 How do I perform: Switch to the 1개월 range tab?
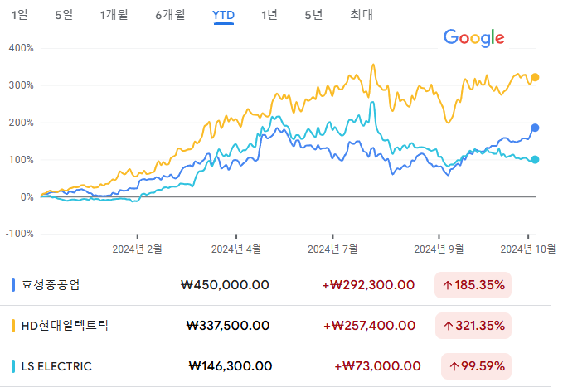(114, 15)
